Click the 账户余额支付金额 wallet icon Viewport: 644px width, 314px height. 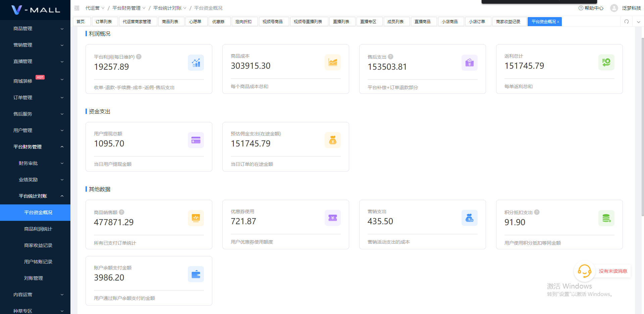pyautogui.click(x=196, y=274)
